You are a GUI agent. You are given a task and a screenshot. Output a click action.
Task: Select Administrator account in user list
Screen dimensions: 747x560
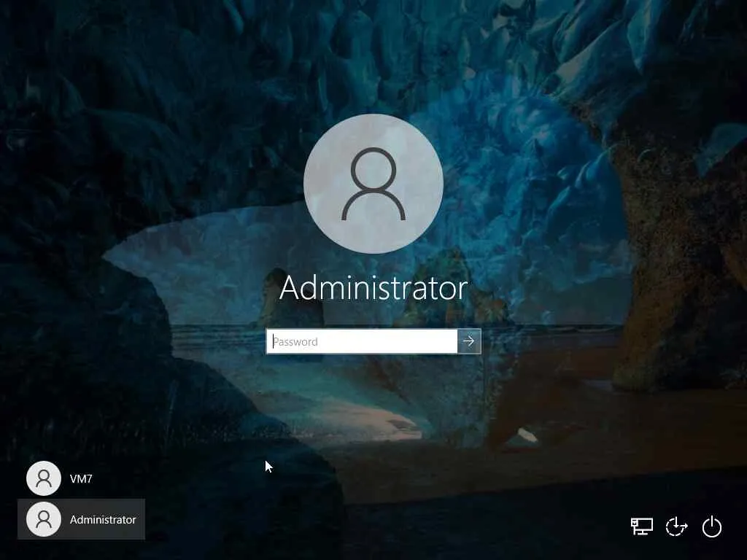[x=81, y=519]
